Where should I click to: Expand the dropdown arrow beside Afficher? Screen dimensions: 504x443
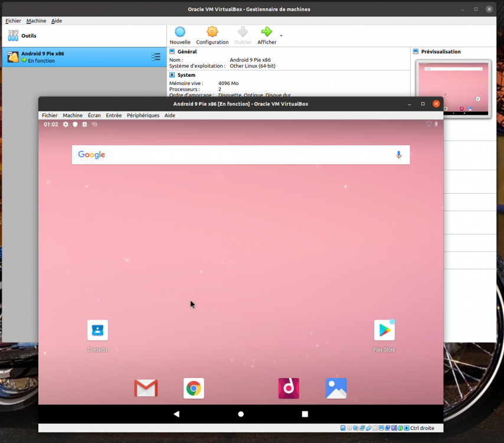tap(282, 35)
